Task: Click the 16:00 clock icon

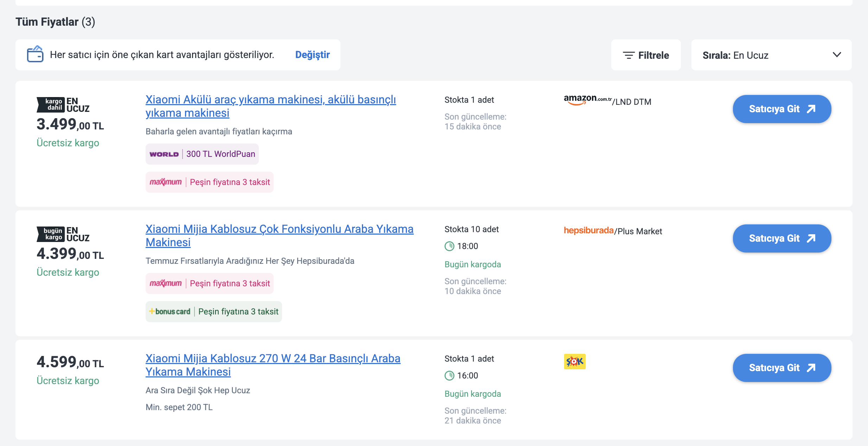Action: (x=449, y=376)
